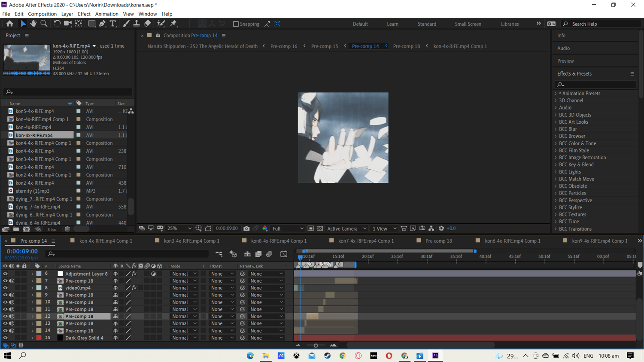
Task: Navigate to Pre-comp 16 in breadcrumb
Action: point(284,46)
